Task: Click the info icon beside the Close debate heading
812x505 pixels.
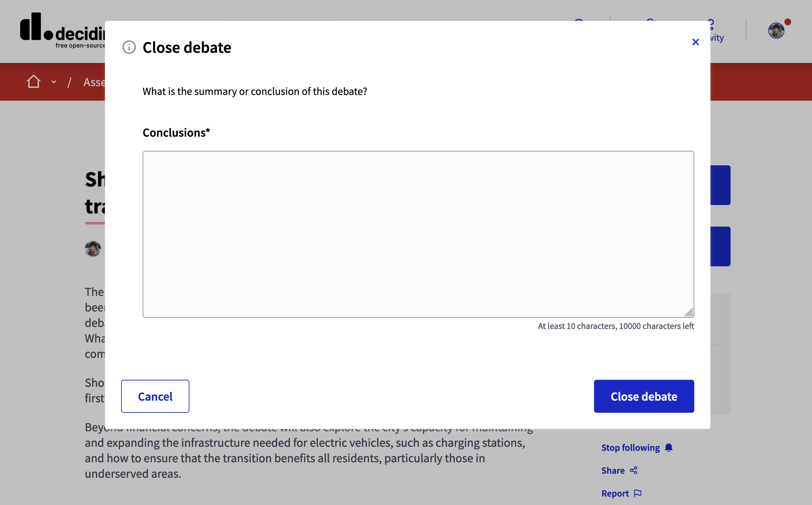Action: (128, 47)
